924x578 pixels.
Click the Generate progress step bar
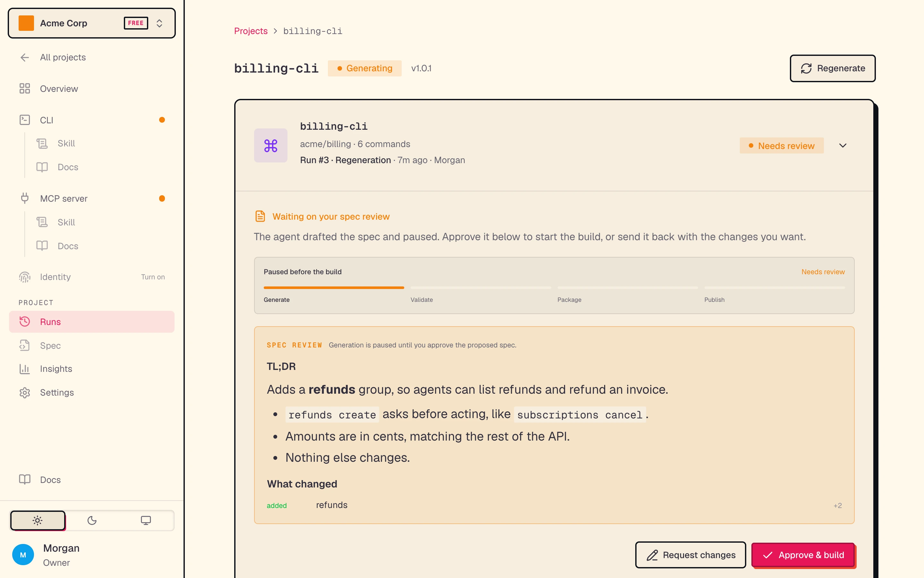click(x=334, y=287)
